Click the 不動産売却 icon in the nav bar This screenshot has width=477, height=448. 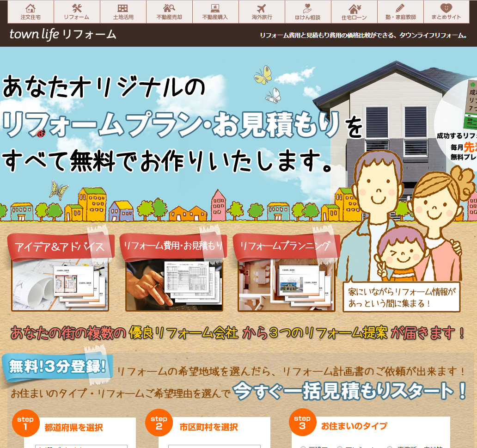click(x=169, y=11)
